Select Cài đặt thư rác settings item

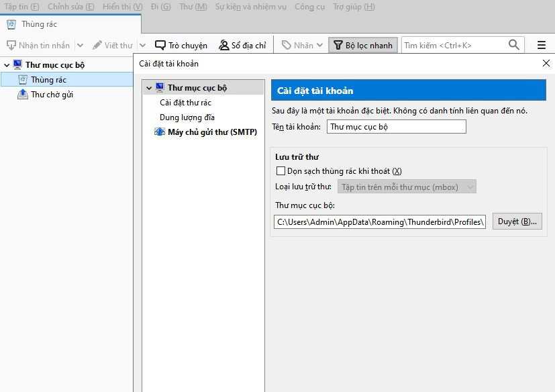point(185,103)
